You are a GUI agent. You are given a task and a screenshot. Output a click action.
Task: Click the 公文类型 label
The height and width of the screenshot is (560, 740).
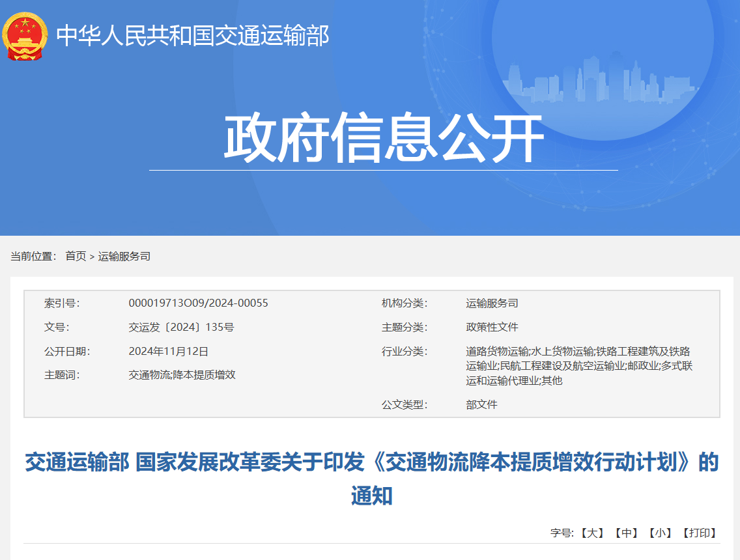click(x=405, y=404)
